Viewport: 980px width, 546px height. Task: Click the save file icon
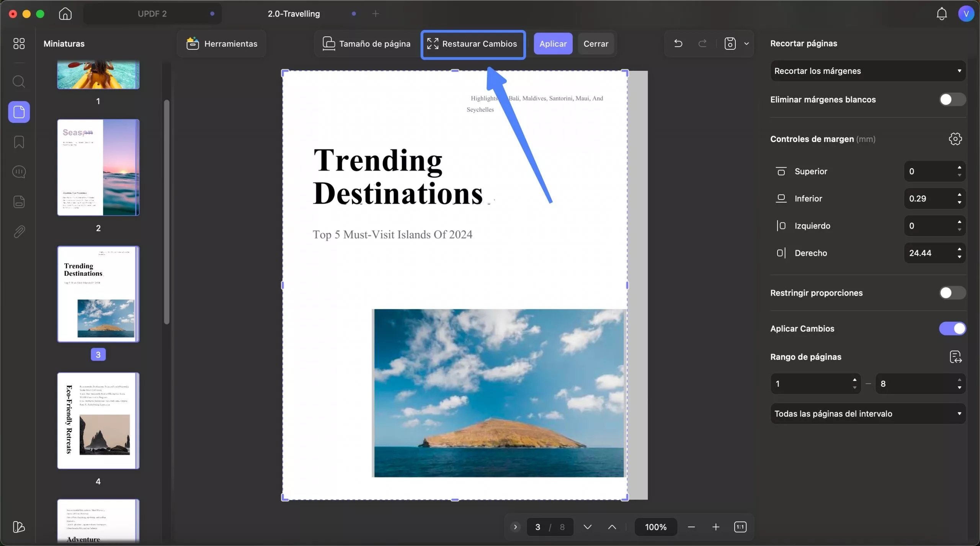coord(730,43)
